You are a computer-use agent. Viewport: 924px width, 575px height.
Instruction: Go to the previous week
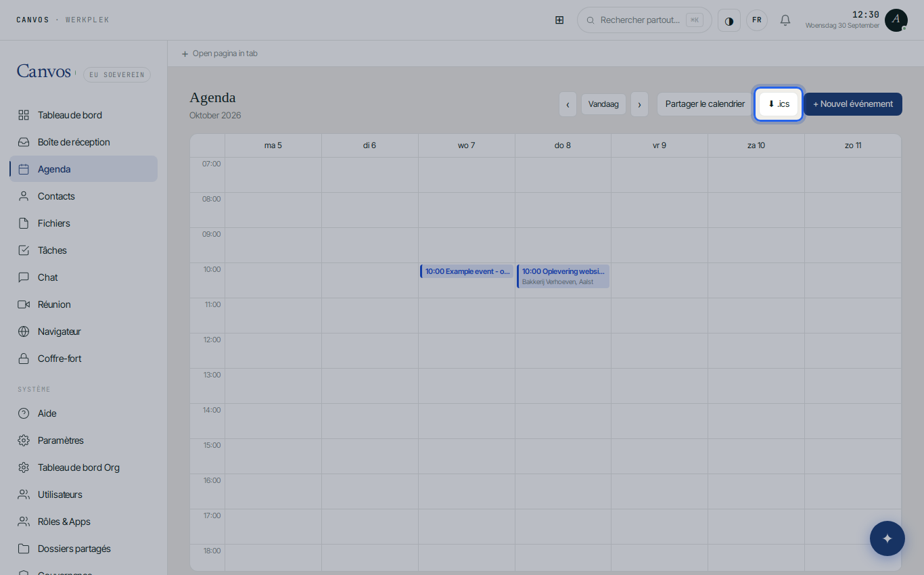point(568,104)
